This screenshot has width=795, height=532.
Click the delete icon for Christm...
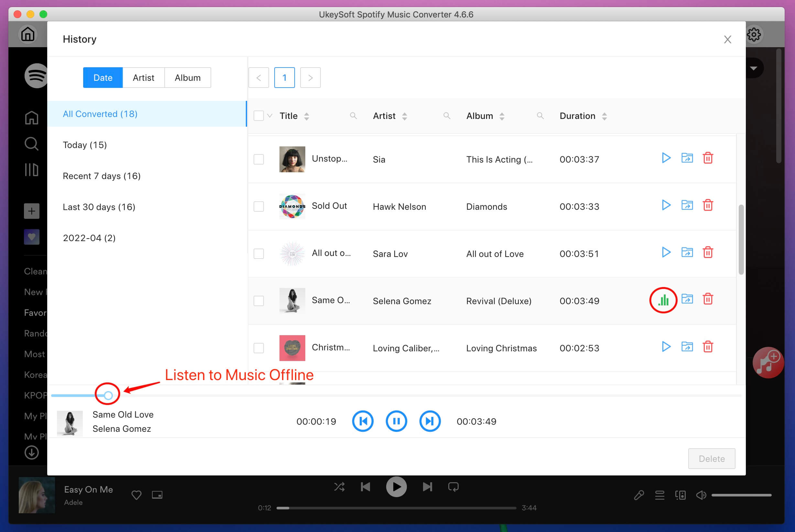708,347
